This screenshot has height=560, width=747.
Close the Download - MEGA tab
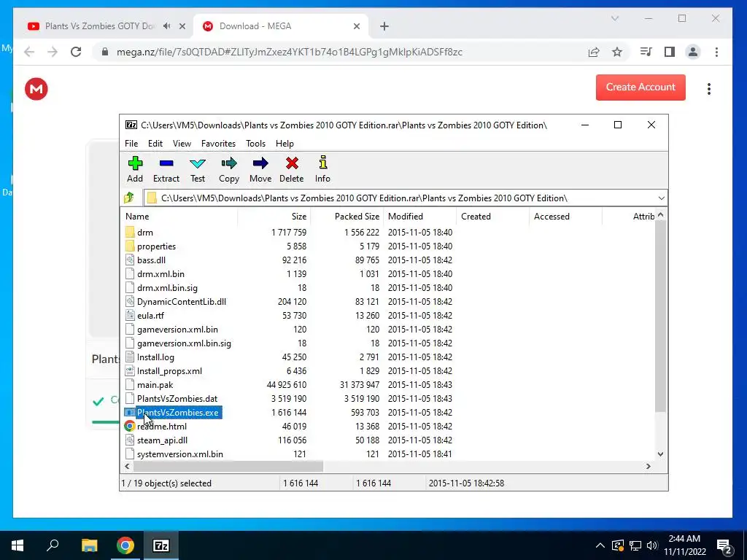(x=357, y=26)
